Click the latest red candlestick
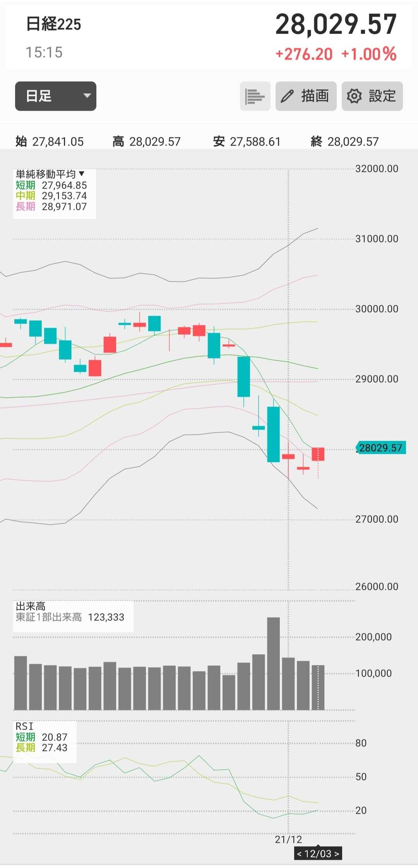418x868 pixels. click(x=318, y=454)
